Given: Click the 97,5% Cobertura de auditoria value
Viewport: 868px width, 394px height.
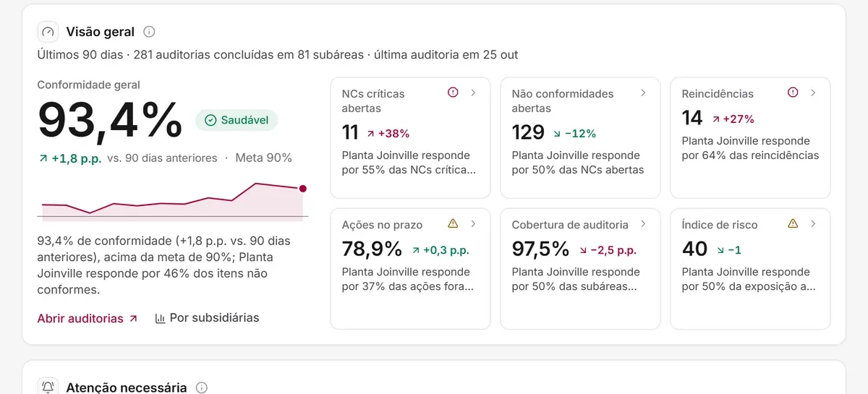Looking at the screenshot, I should [x=541, y=249].
